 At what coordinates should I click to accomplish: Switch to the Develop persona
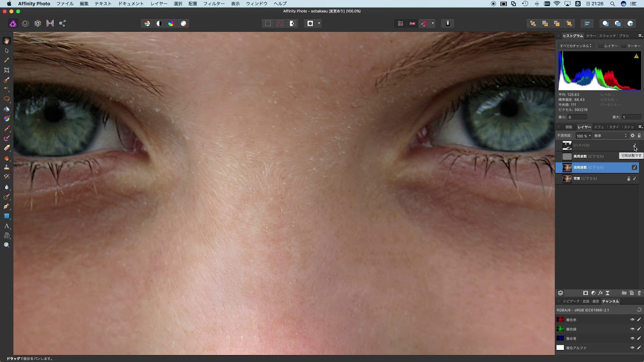(38, 23)
